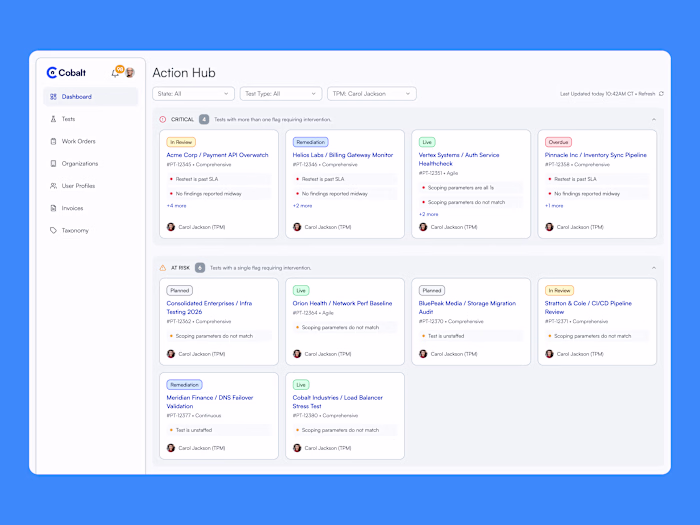Click the At Risk count badge
Screen dimensions: 700x525
pyautogui.click(x=200, y=268)
